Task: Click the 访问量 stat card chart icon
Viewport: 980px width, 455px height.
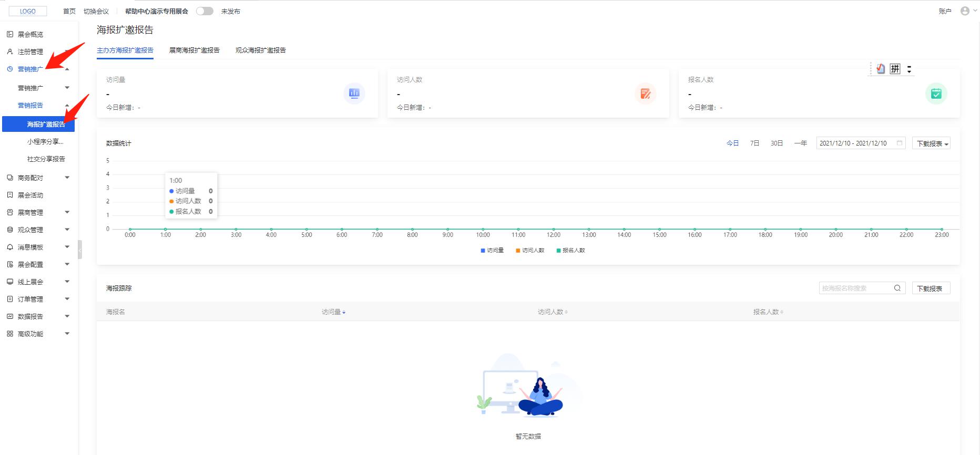Action: tap(354, 94)
